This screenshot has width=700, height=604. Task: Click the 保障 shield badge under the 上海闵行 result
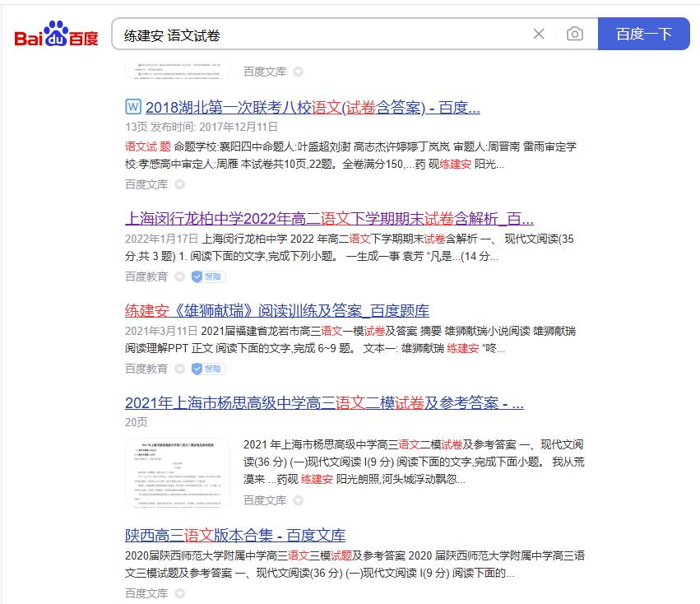click(x=208, y=277)
